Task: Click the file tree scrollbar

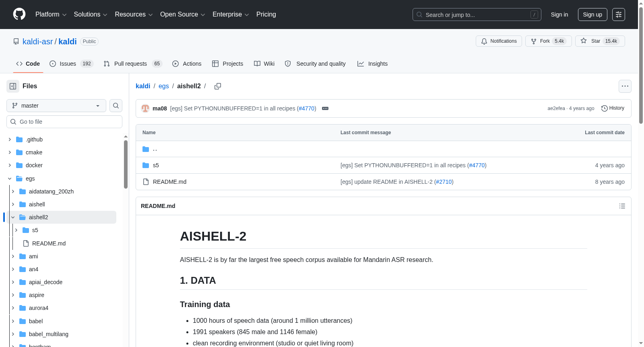Action: point(126,164)
